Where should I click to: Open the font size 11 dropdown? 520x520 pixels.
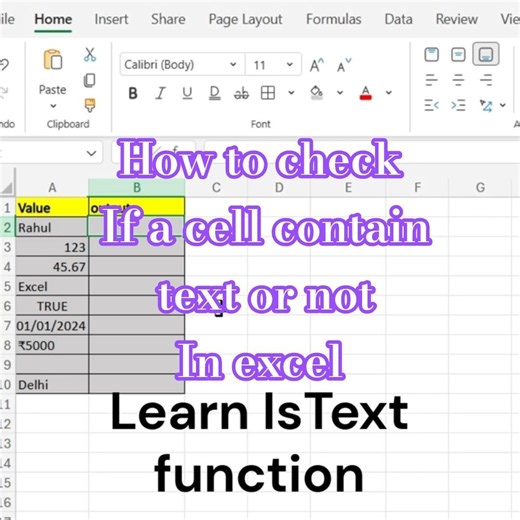[290, 64]
